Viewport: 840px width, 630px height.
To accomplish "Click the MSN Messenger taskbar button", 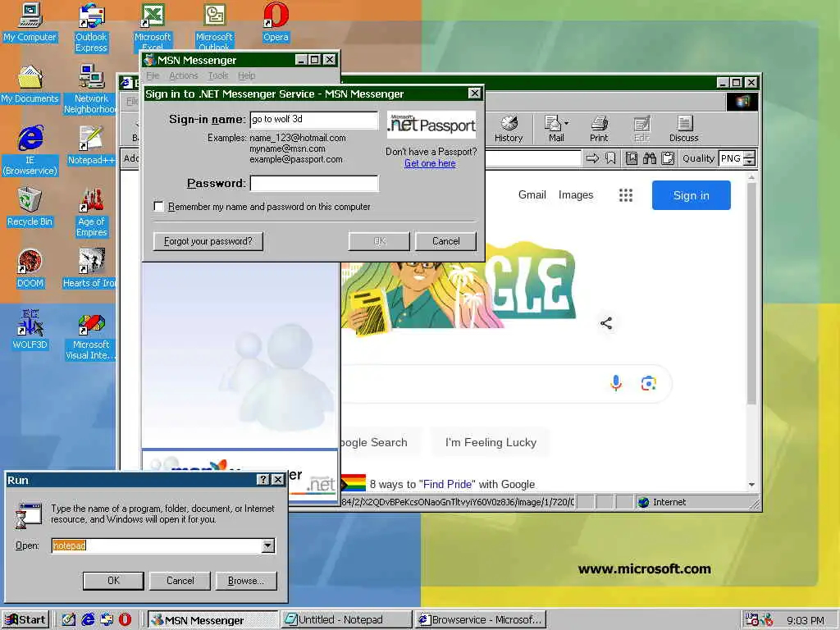I will pyautogui.click(x=212, y=619).
